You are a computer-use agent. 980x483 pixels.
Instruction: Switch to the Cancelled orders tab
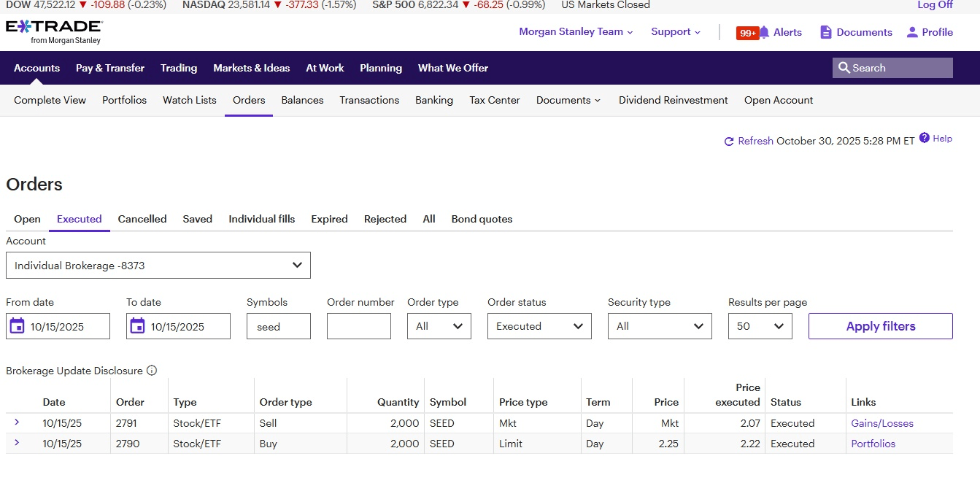pyautogui.click(x=142, y=219)
